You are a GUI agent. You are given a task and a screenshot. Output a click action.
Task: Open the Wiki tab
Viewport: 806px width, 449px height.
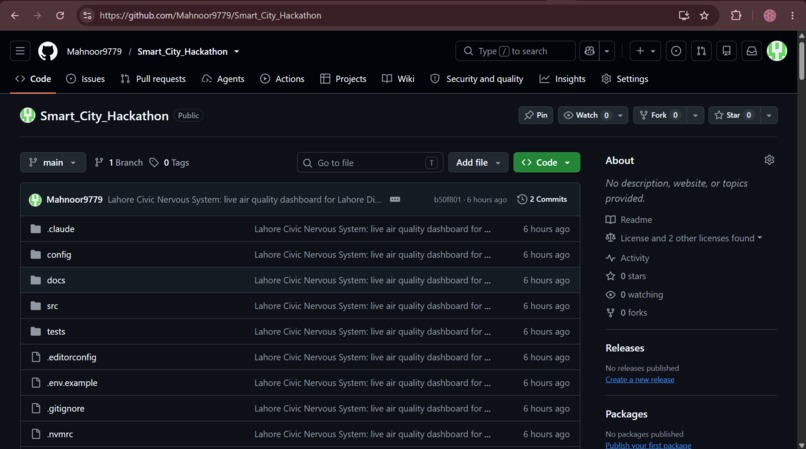[398, 79]
